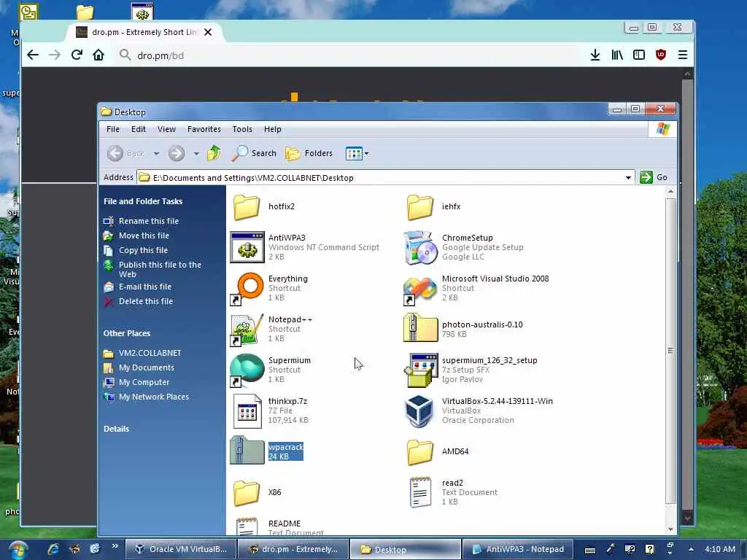Go back in the browser
Viewport: 747px width, 560px height.
[33, 55]
